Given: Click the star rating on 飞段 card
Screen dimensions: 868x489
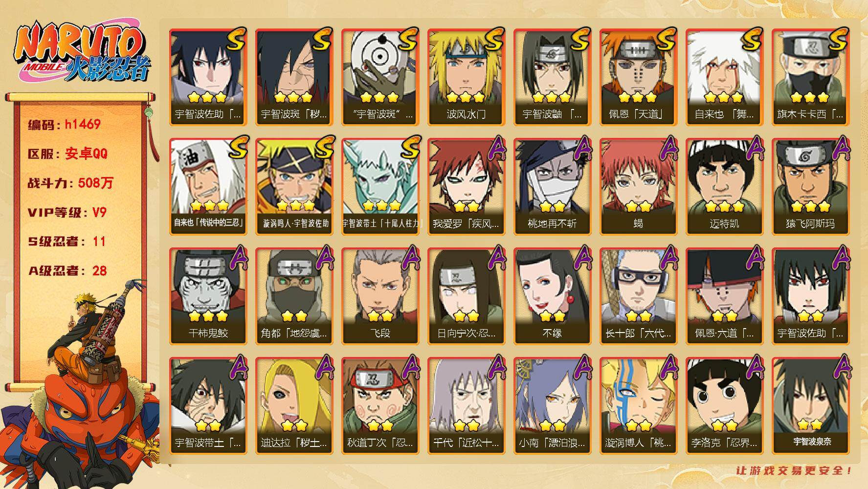Looking at the screenshot, I should click(380, 316).
